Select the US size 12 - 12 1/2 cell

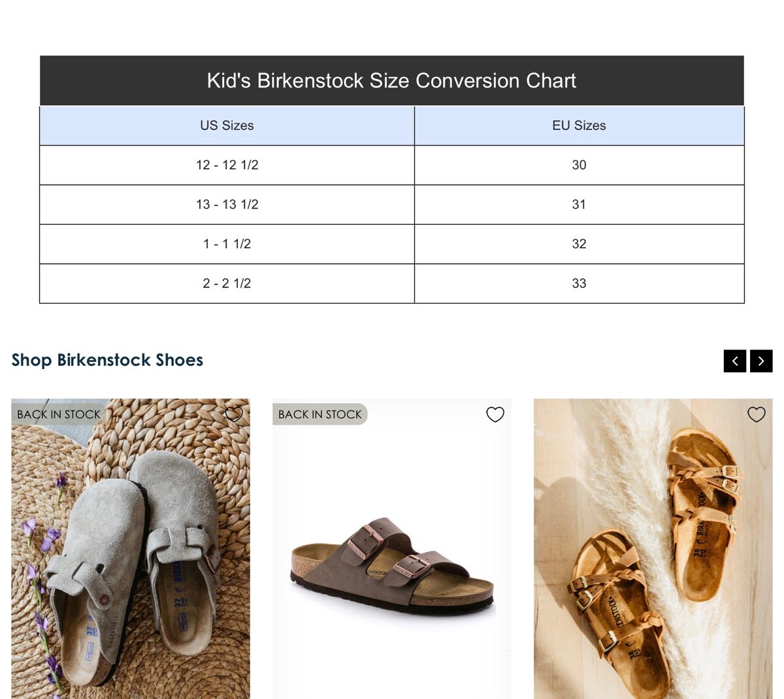(x=227, y=165)
